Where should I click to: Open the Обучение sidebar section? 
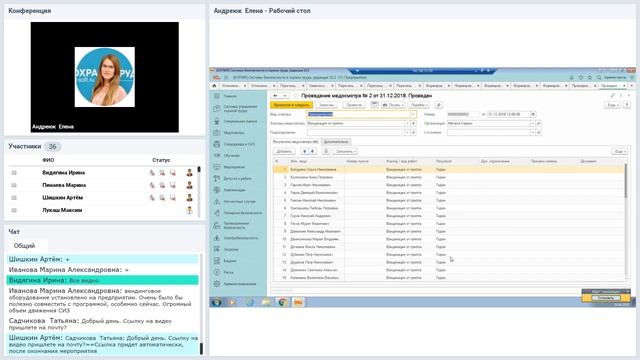click(x=231, y=156)
